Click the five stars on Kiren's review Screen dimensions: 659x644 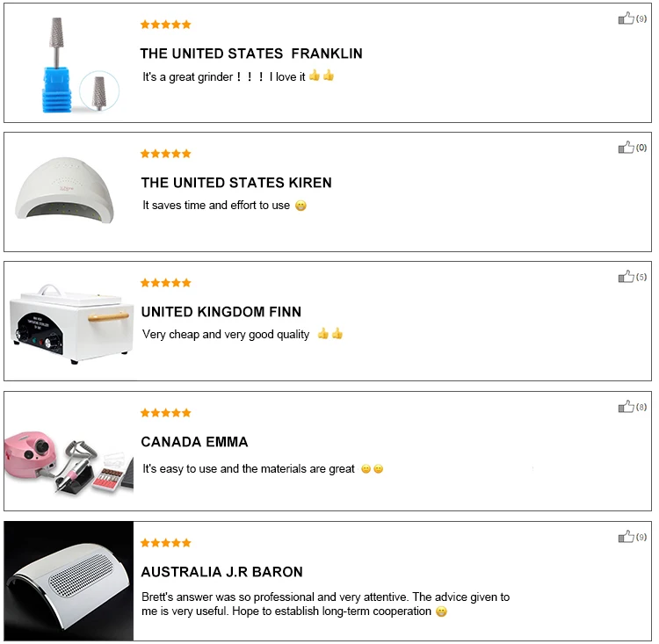(x=165, y=154)
